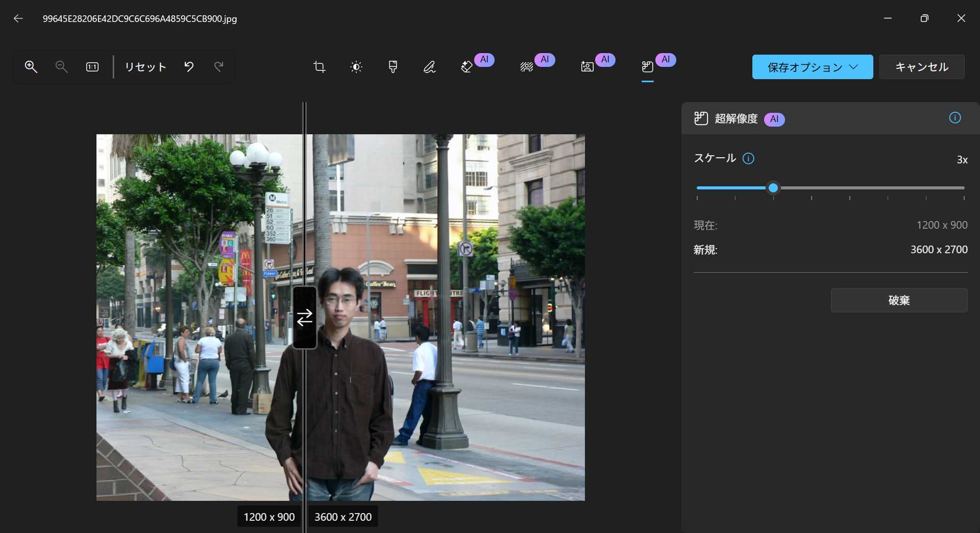
Task: Click the キャンセル button
Action: (x=922, y=67)
